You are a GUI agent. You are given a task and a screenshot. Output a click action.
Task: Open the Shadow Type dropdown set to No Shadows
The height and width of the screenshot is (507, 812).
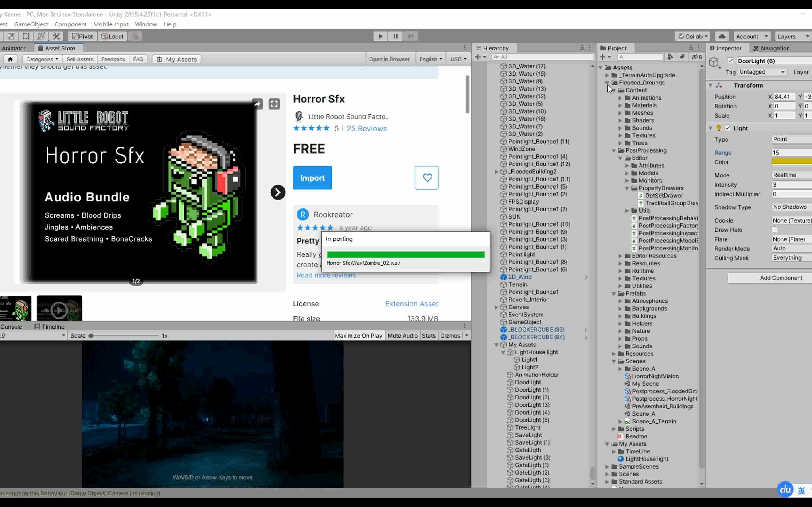click(x=791, y=207)
